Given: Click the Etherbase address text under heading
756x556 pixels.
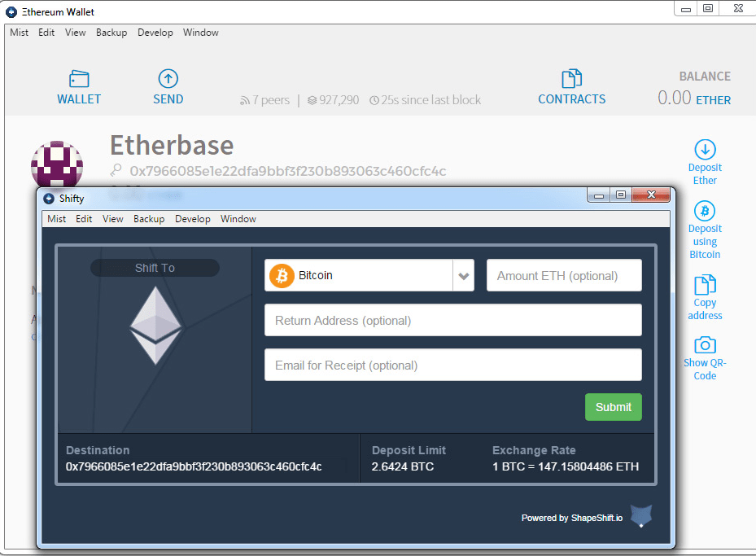Looking at the screenshot, I should pyautogui.click(x=288, y=171).
